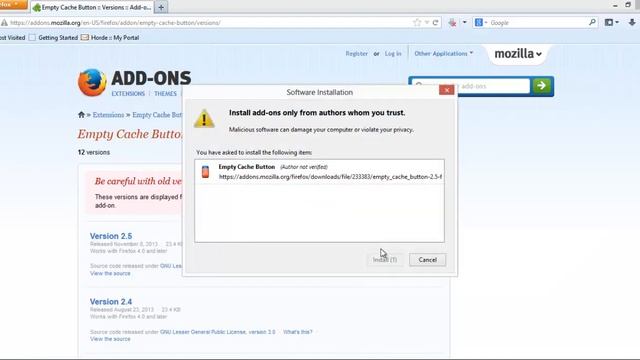Click the Extensions breadcrumb link
The width and height of the screenshot is (640, 360).
(108, 115)
